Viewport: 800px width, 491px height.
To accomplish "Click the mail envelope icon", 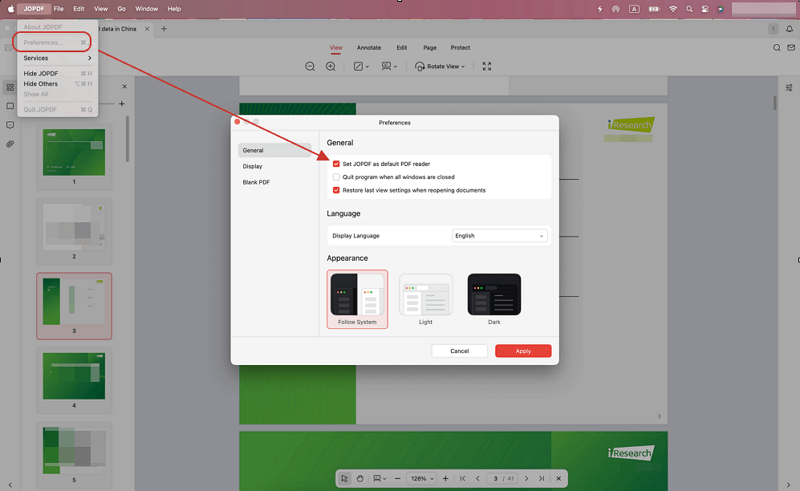I will click(791, 47).
